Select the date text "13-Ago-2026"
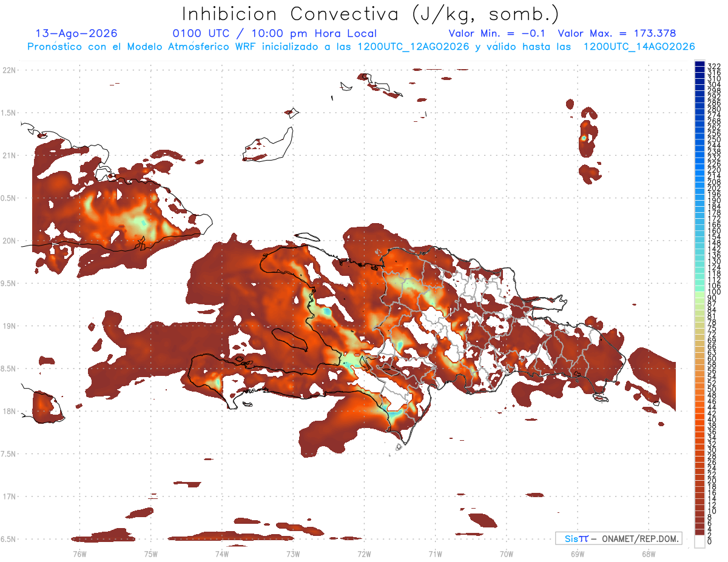The height and width of the screenshot is (562, 728). (x=76, y=33)
